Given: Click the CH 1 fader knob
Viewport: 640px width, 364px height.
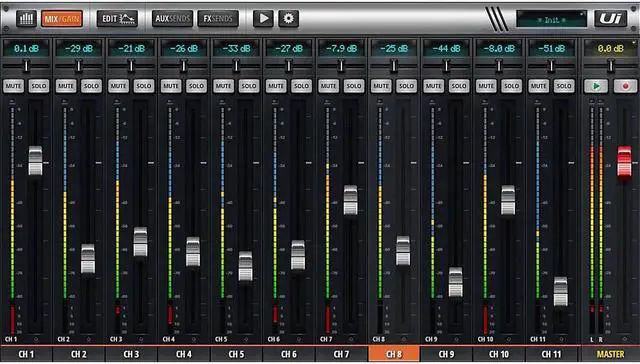Looking at the screenshot, I should [x=36, y=161].
